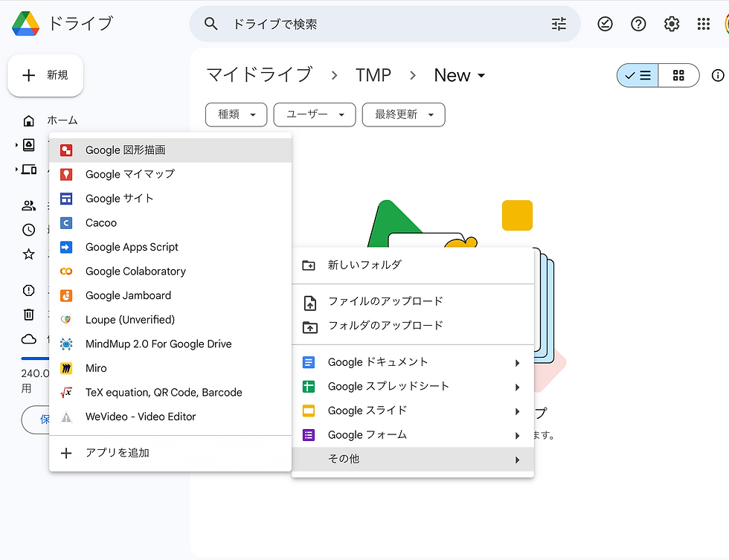
Task: Click the Storage cloud icon
Action: (29, 339)
